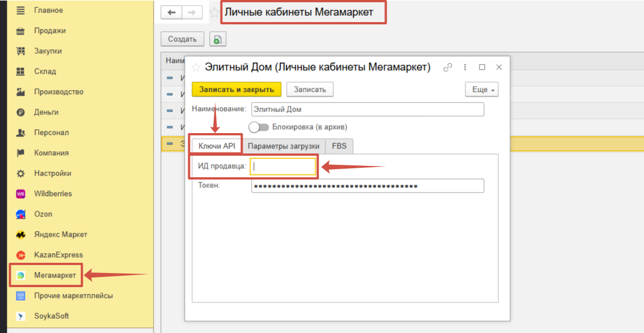The width and height of the screenshot is (644, 333).
Task: Click the Настройки gear icon
Action: [20, 173]
